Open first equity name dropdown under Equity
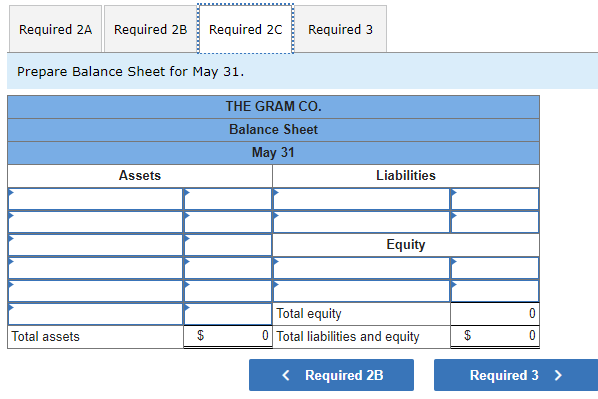The image size is (598, 399). pos(361,268)
